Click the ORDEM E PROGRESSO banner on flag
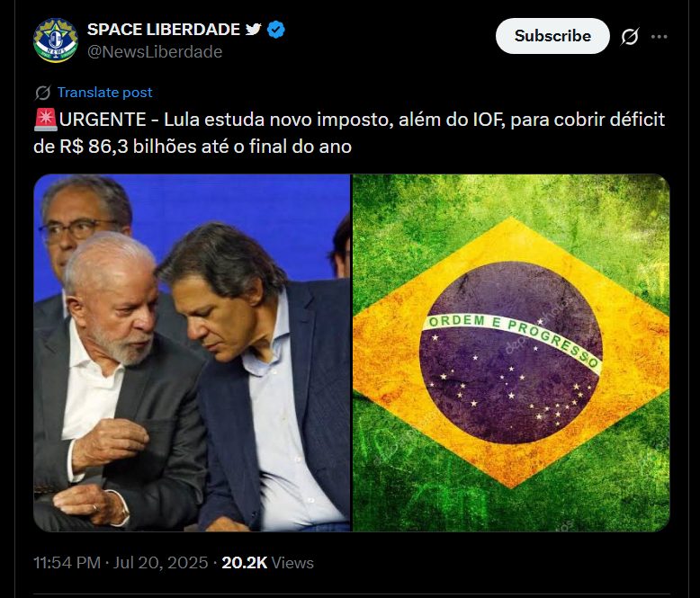This screenshot has width=700, height=598. [512, 340]
